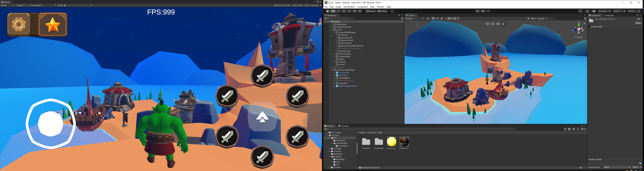Screen dimensions: 644x171
Task: Click the star button in game view
Action: 53,25
